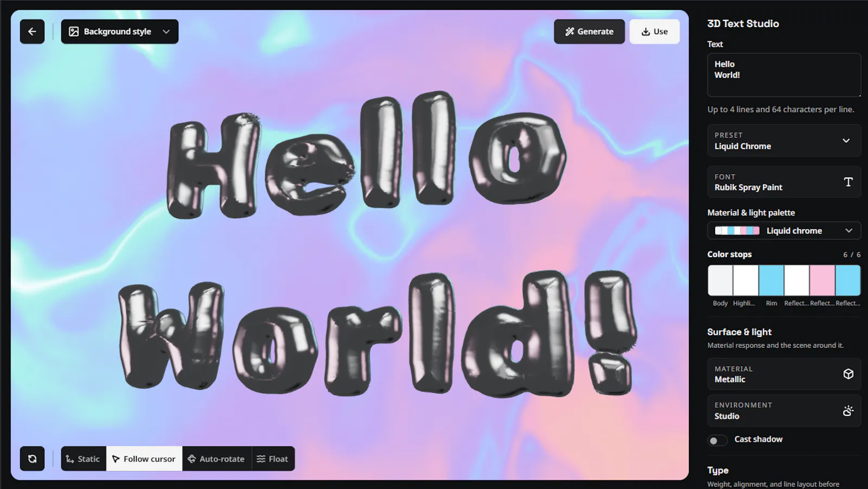Click the Generate magic wand icon
Image resolution: width=868 pixels, height=489 pixels.
coord(570,31)
